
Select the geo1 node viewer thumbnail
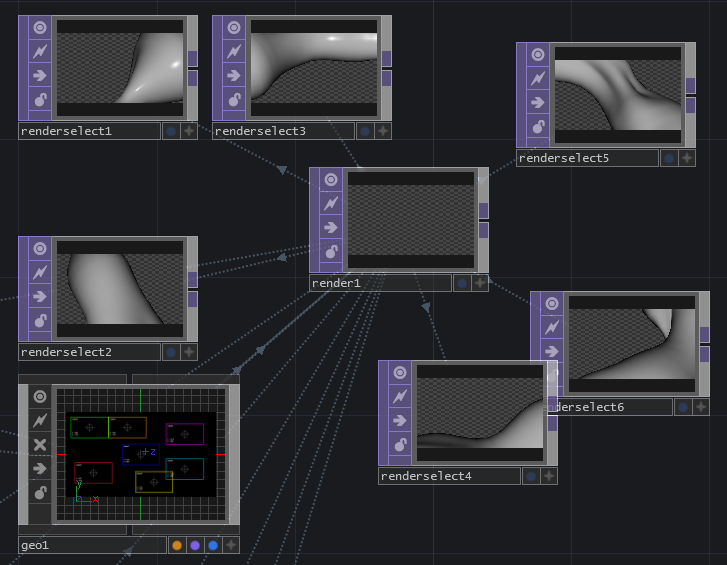[x=141, y=455]
